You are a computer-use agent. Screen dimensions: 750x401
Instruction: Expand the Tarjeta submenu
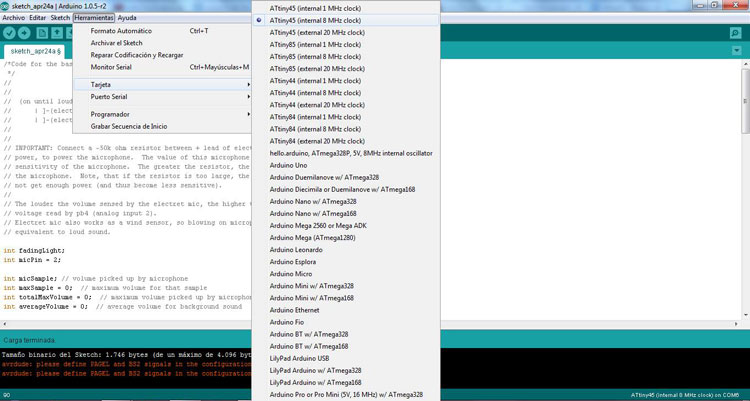click(x=162, y=84)
